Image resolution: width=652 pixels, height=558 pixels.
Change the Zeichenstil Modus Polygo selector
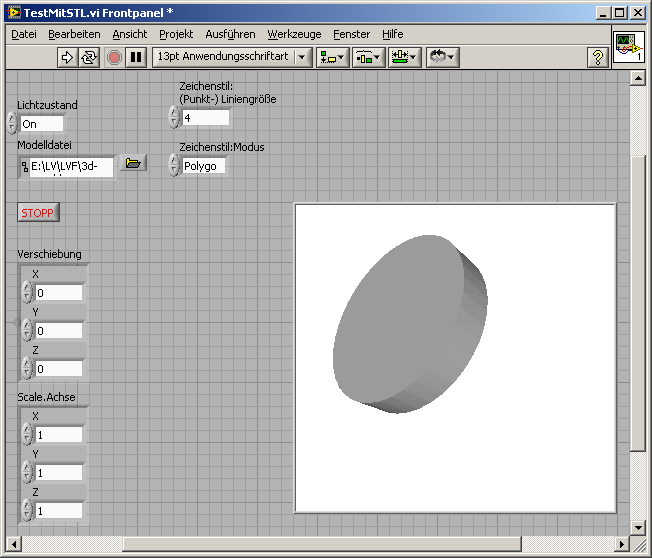203,166
